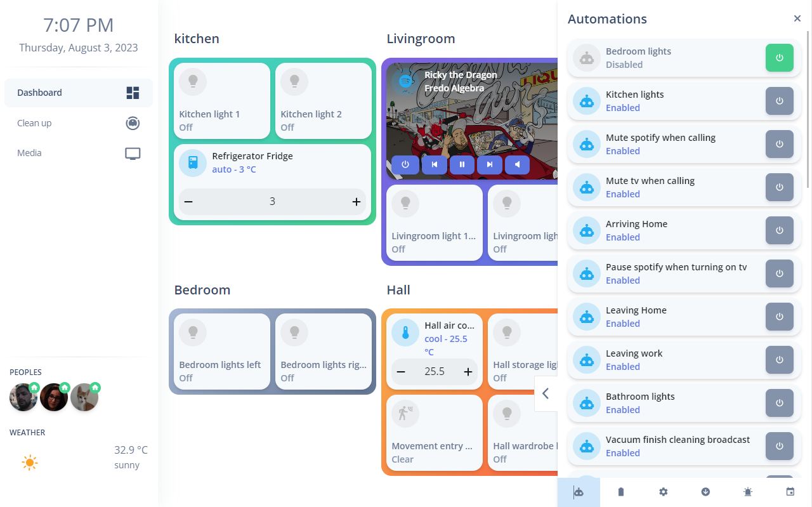
Task: Skip to the next track
Action: (490, 165)
